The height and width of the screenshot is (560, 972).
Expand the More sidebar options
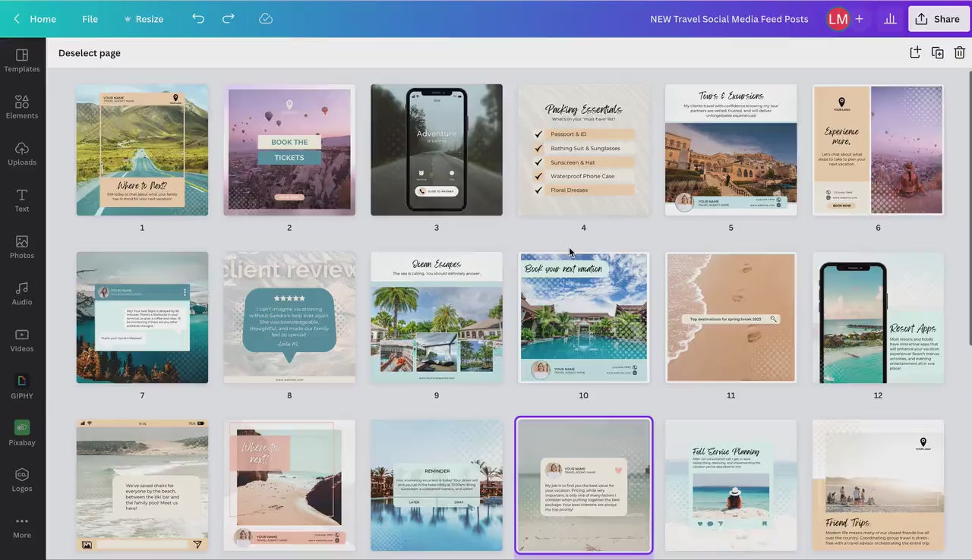click(x=22, y=527)
